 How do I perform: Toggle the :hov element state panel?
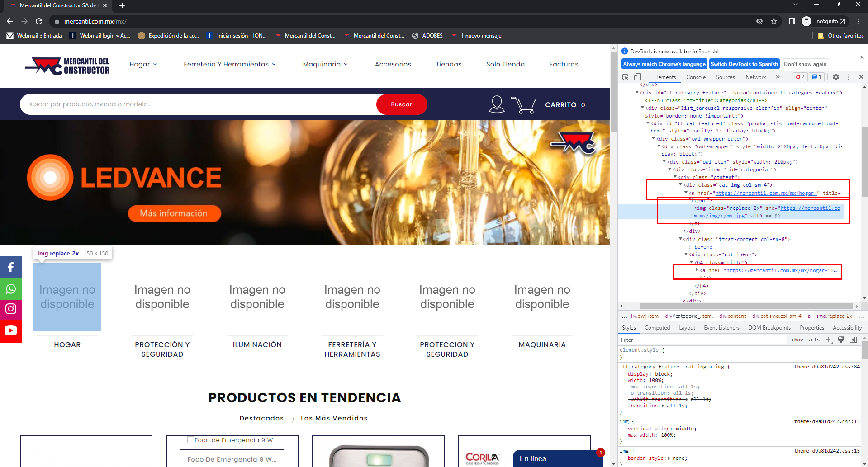[x=797, y=340]
